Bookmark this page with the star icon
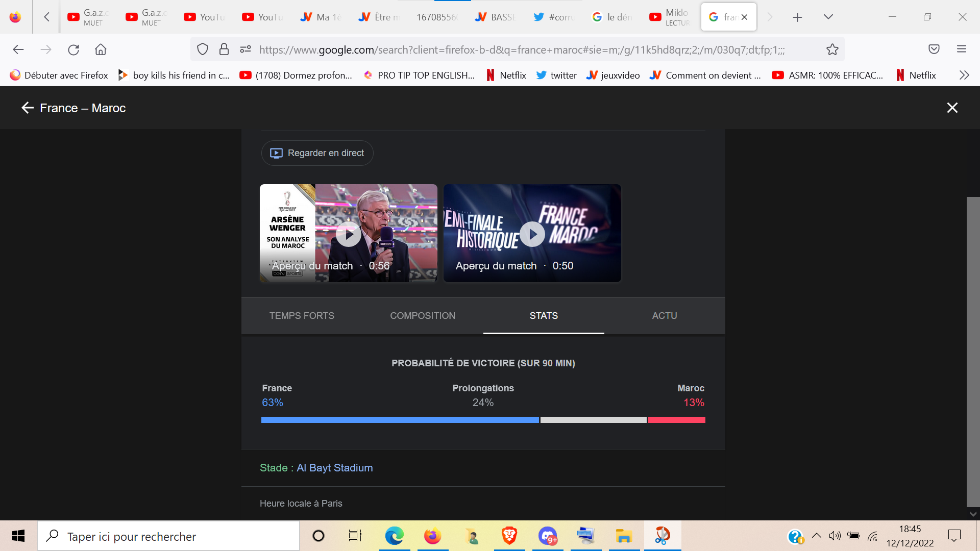 point(832,49)
